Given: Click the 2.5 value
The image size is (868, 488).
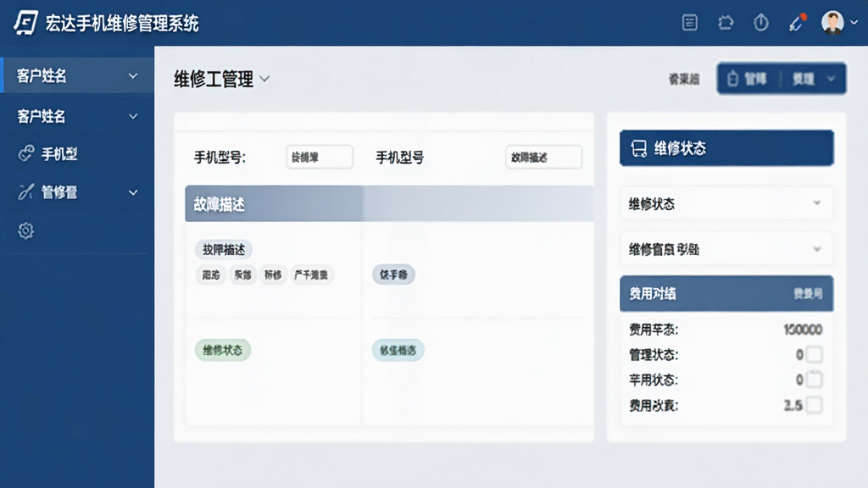Looking at the screenshot, I should [x=793, y=406].
